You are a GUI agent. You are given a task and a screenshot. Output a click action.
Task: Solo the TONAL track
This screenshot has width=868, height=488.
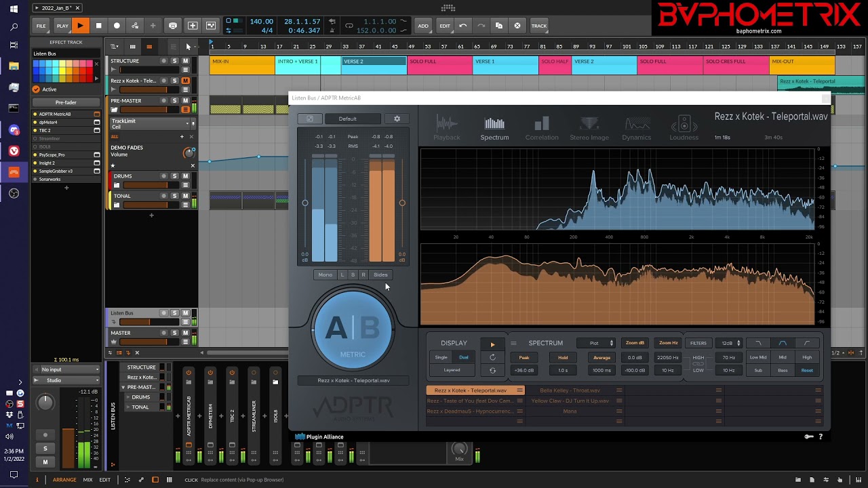[174, 196]
